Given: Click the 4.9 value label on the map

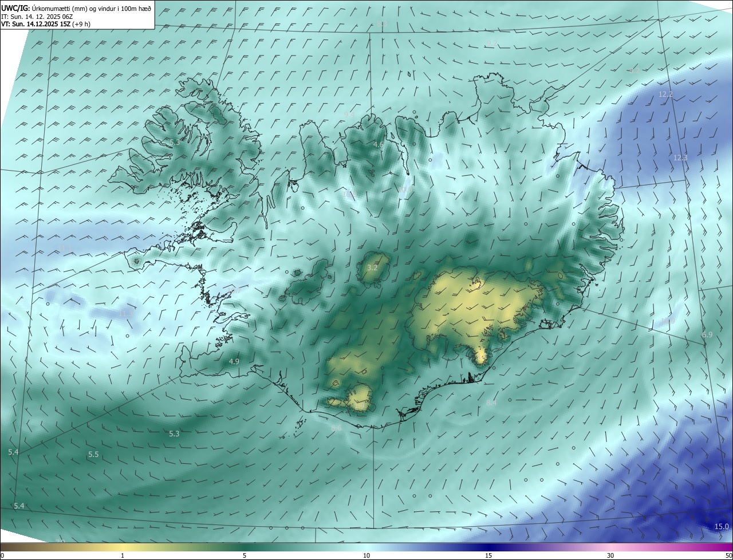Looking at the screenshot, I should tap(234, 361).
